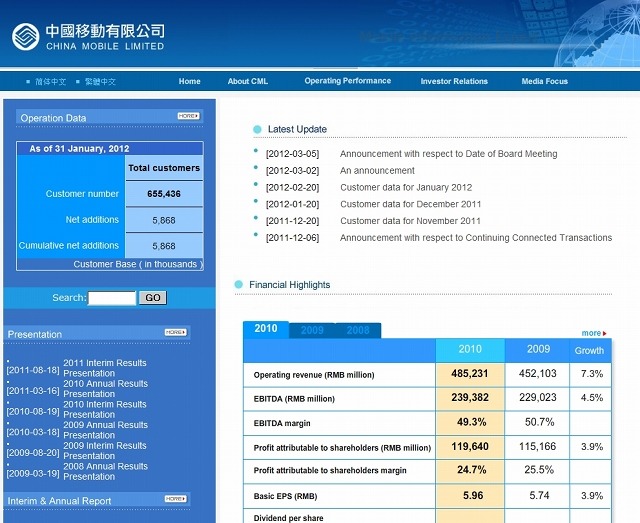640x523 pixels.
Task: Open 2009 Annual Results Presentation
Action: click(105, 430)
